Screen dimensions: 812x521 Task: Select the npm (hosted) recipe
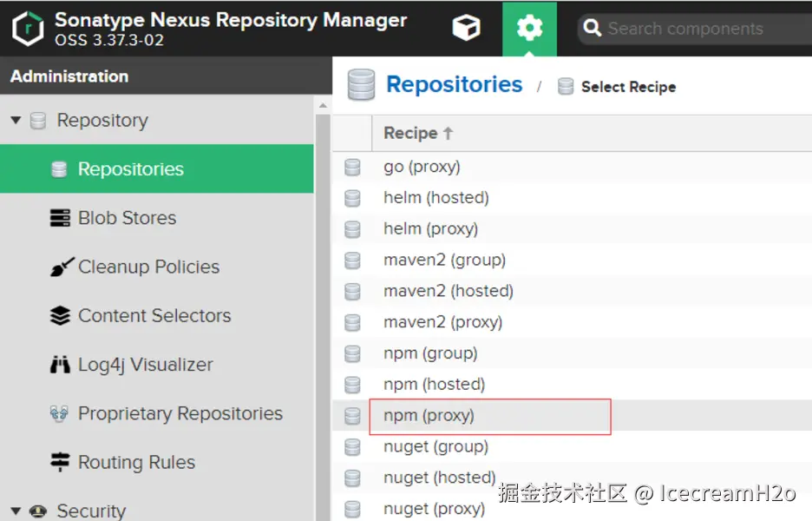(573, 384)
